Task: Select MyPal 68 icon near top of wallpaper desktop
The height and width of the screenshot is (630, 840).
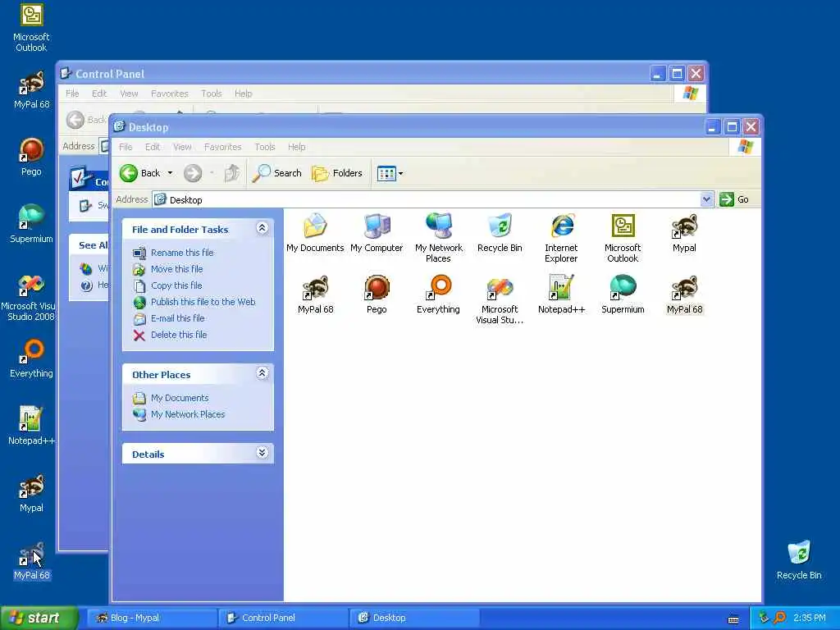Action: pos(31,89)
